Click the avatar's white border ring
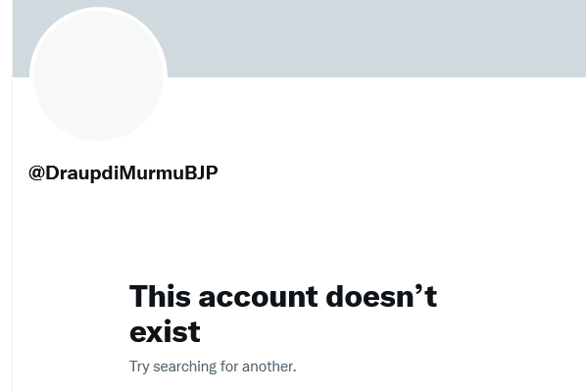586x392 pixels. 98,9
